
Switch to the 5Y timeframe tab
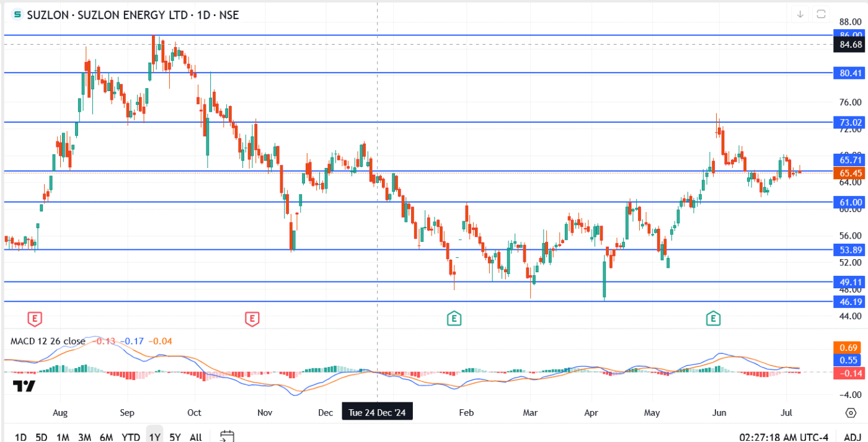click(174, 437)
